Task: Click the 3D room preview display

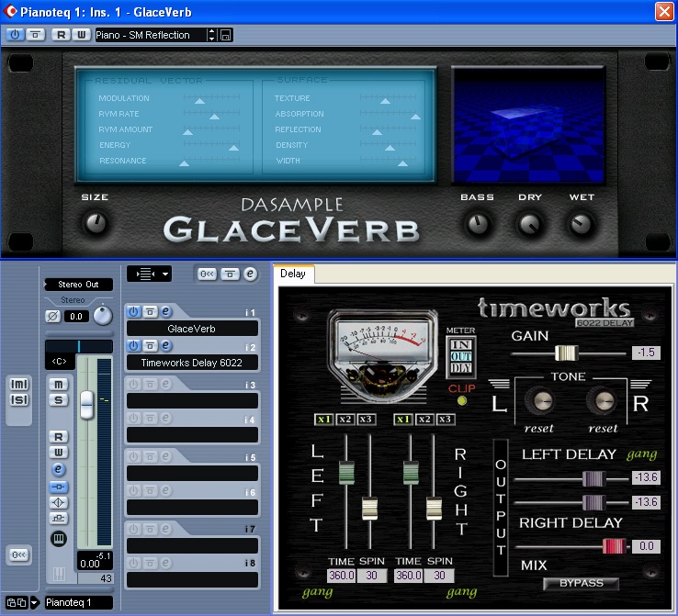Action: point(528,126)
